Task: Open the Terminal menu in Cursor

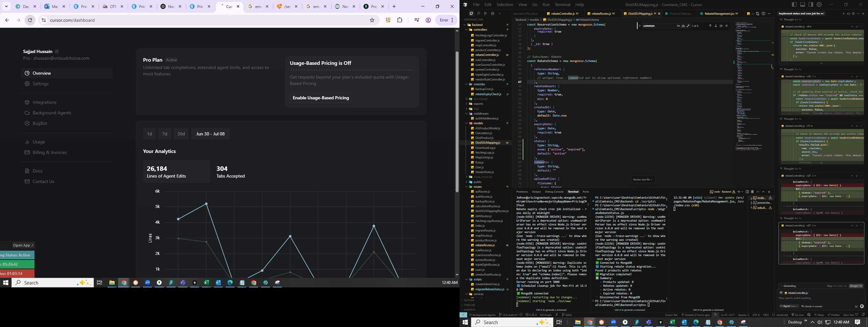Action: point(562,5)
